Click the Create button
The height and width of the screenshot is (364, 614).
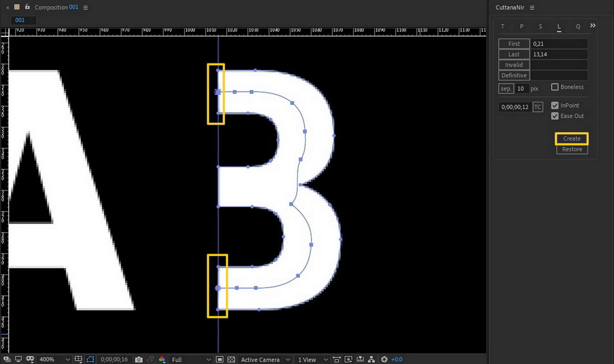tap(572, 139)
